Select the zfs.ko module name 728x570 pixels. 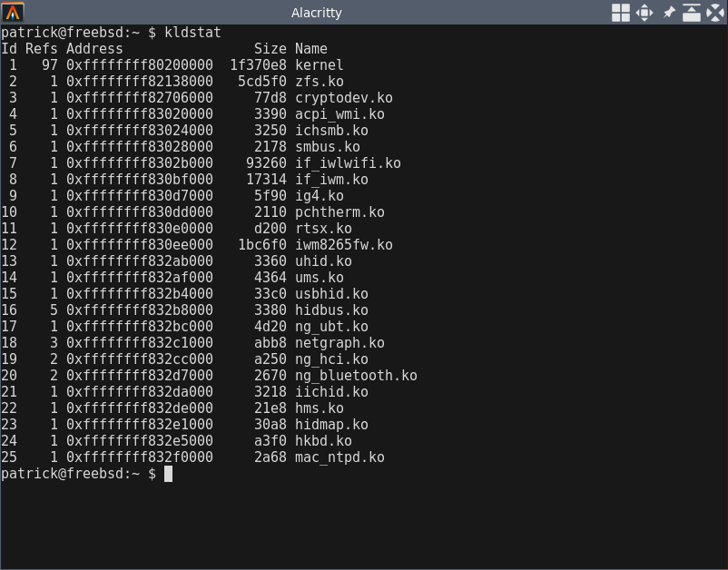tap(320, 82)
